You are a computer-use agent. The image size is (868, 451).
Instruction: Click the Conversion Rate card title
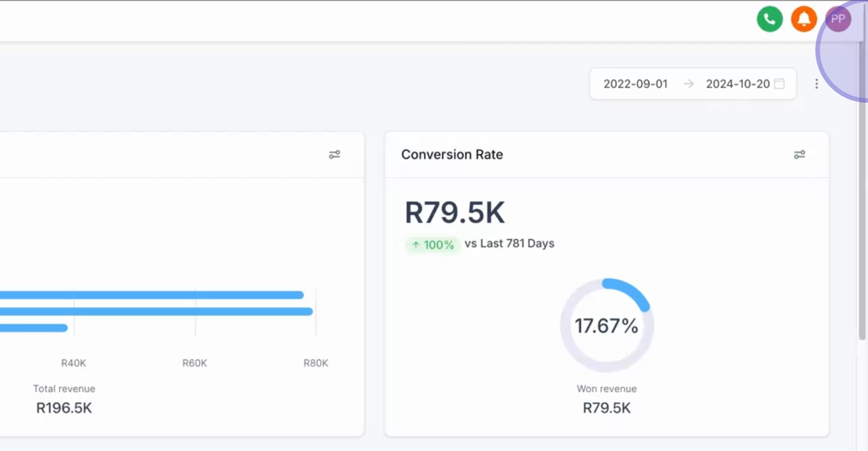pos(452,155)
